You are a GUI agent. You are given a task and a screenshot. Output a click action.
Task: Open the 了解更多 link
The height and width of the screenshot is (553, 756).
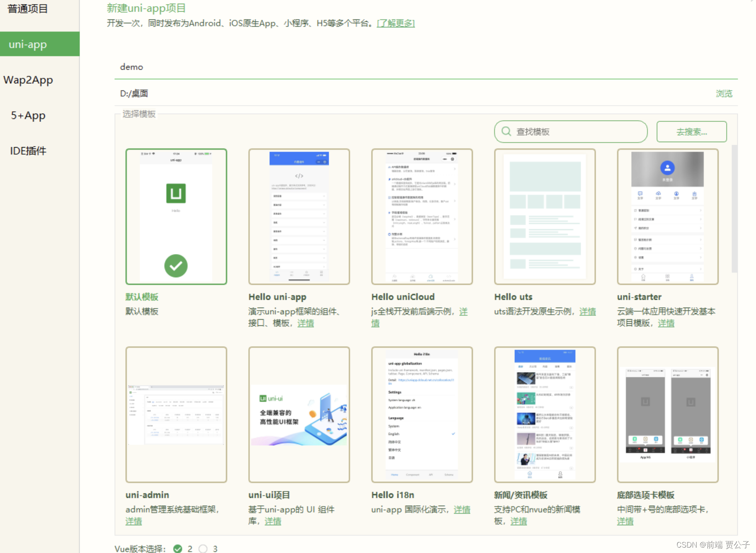(396, 23)
